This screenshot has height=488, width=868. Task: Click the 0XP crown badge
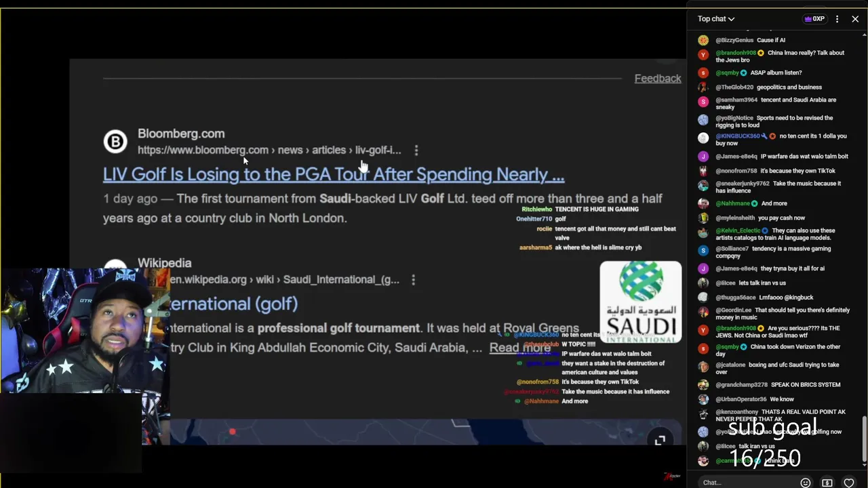pyautogui.click(x=814, y=19)
